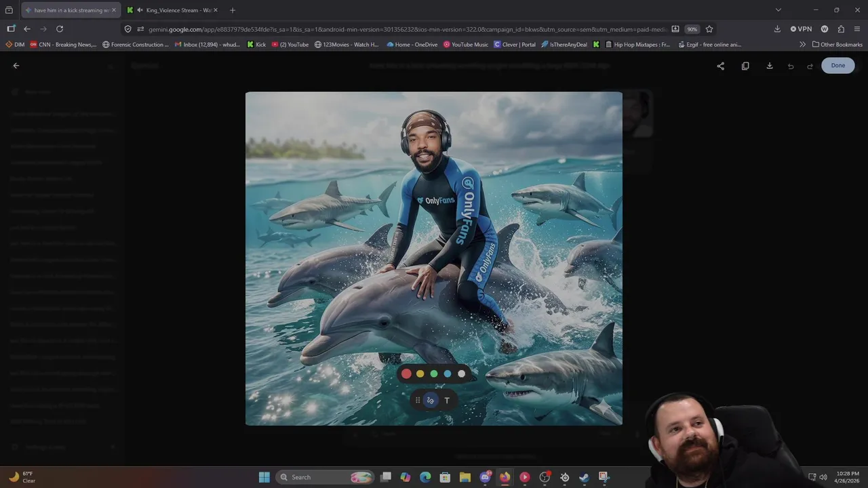868x488 pixels.
Task: Download the image from the editor toolbar
Action: coord(770,66)
